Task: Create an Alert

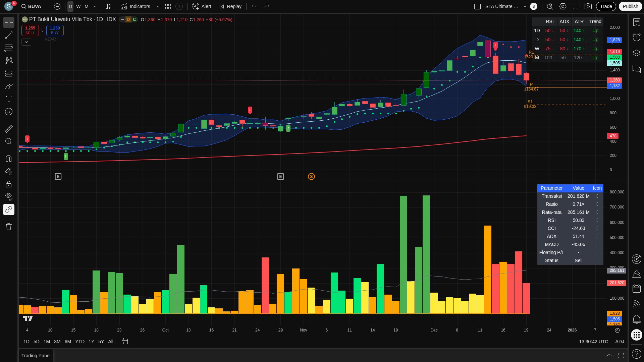Action: coord(202,6)
